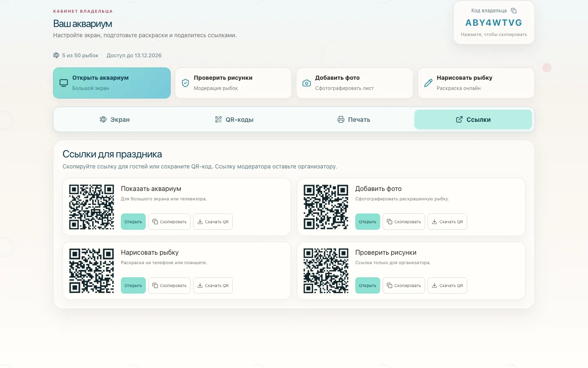Click the pencil icon for Нарисовать рыбку

(x=428, y=83)
